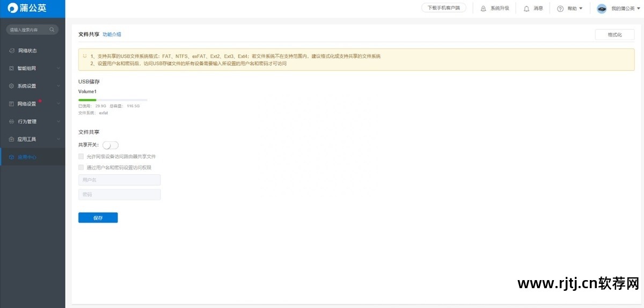Select the 智能组网 menu label
This screenshot has height=308, width=644.
27,68
